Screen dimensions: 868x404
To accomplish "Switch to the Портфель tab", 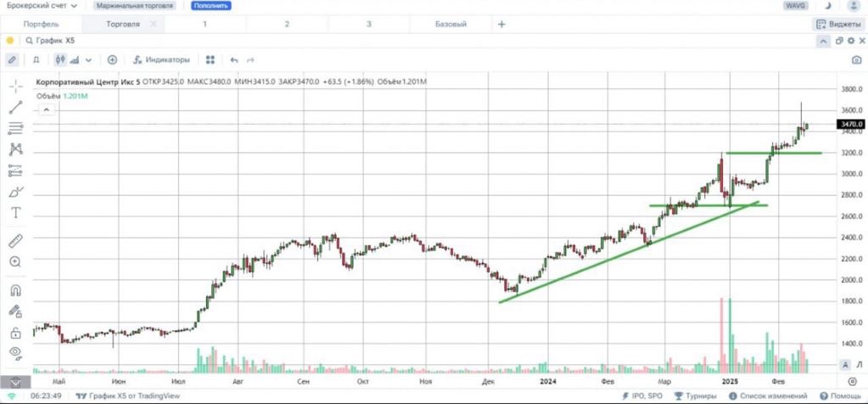I will (42, 24).
